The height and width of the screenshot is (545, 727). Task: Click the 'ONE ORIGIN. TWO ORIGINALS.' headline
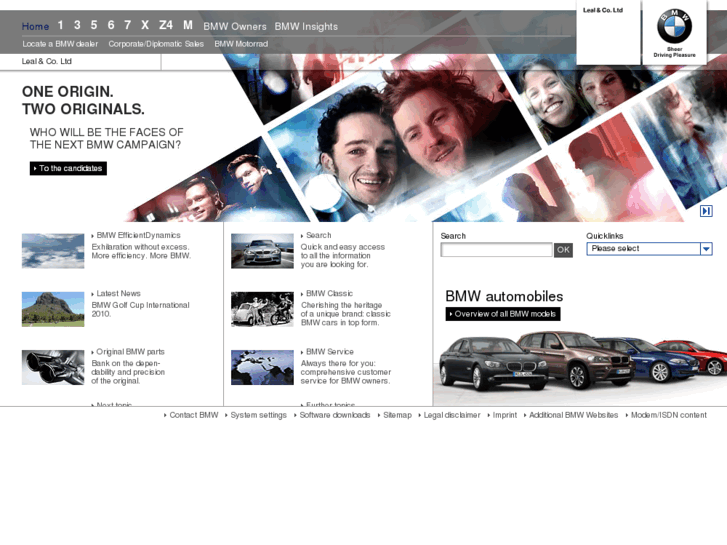click(83, 100)
